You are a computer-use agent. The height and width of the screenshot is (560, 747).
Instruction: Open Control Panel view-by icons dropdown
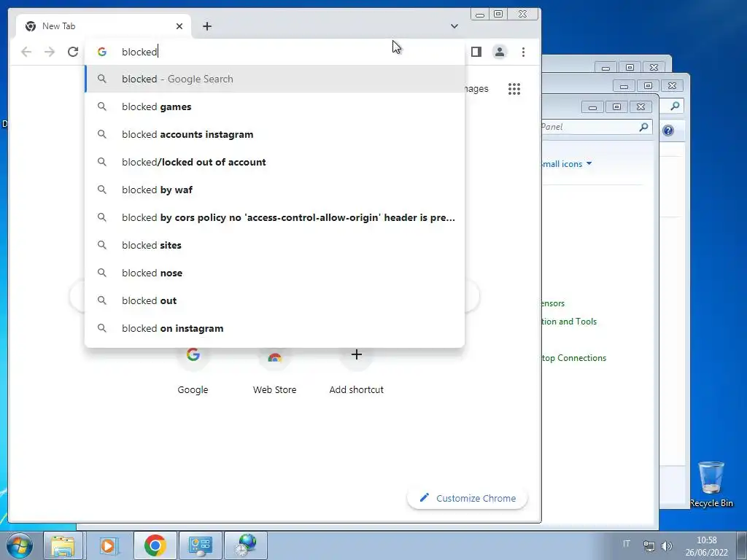567,164
